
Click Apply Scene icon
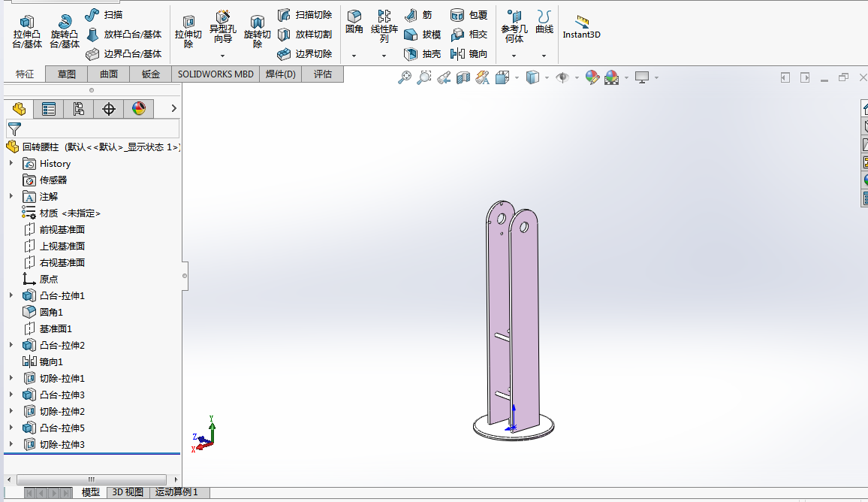point(612,77)
